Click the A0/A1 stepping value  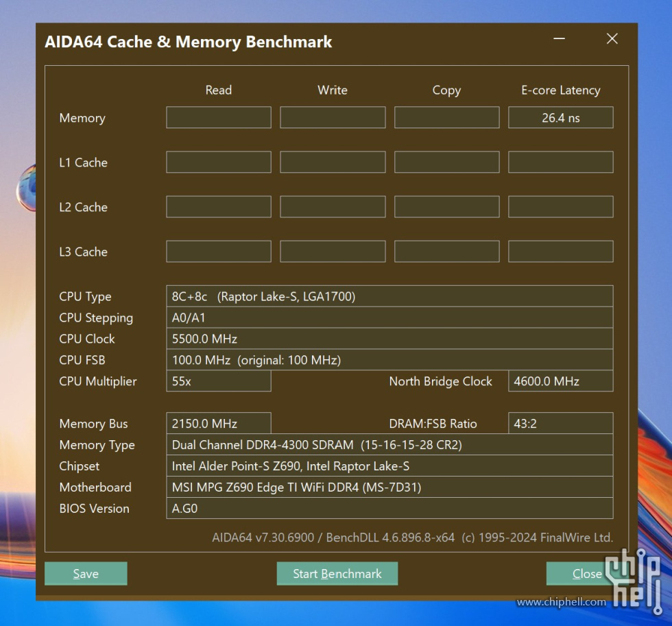click(389, 317)
